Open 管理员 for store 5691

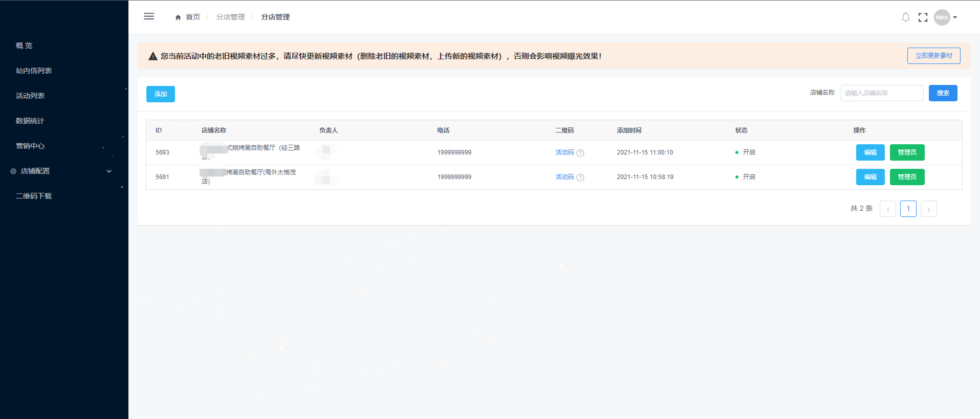[x=907, y=177]
